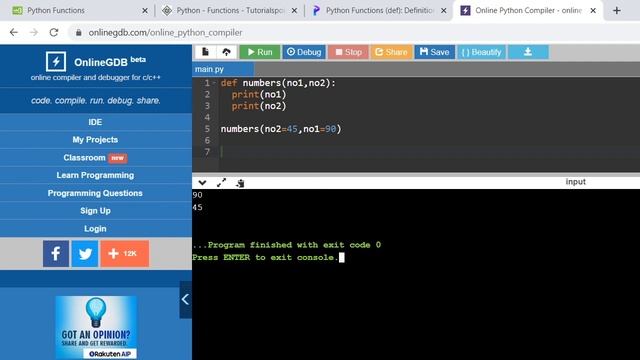Screen dimensions: 640x360
Task: Collapse the console with chevron-down icon
Action: point(202,183)
